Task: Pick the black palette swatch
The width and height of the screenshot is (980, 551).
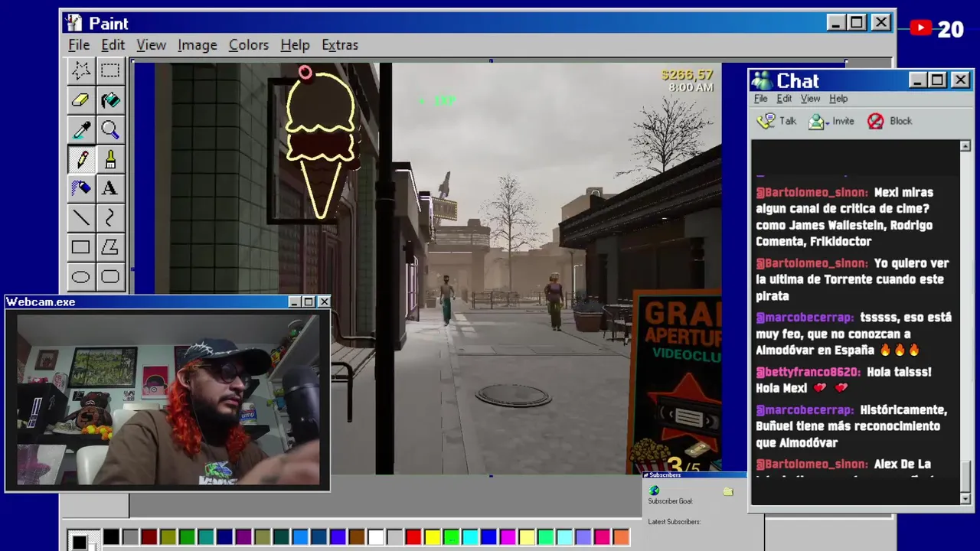Action: (111, 537)
